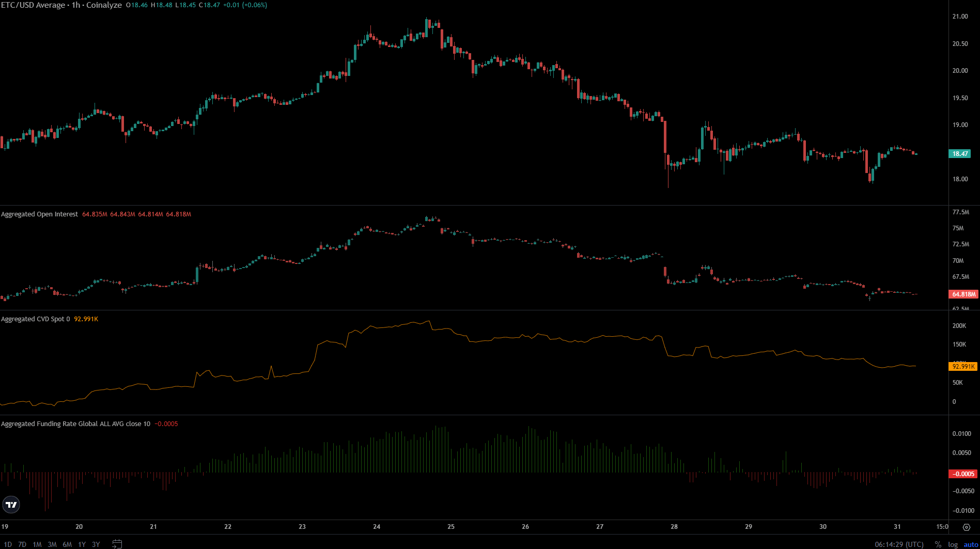This screenshot has width=980, height=549.
Task: Toggle percent scale mode
Action: tap(938, 544)
